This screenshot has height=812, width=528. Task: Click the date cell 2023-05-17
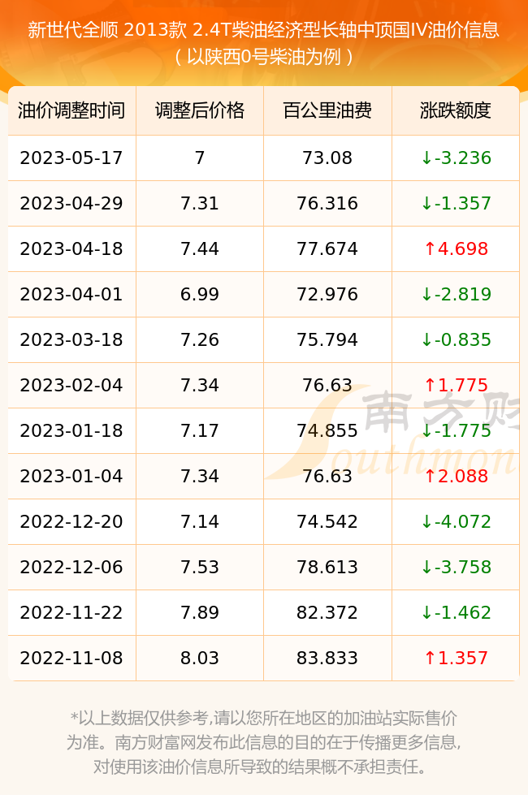71,158
